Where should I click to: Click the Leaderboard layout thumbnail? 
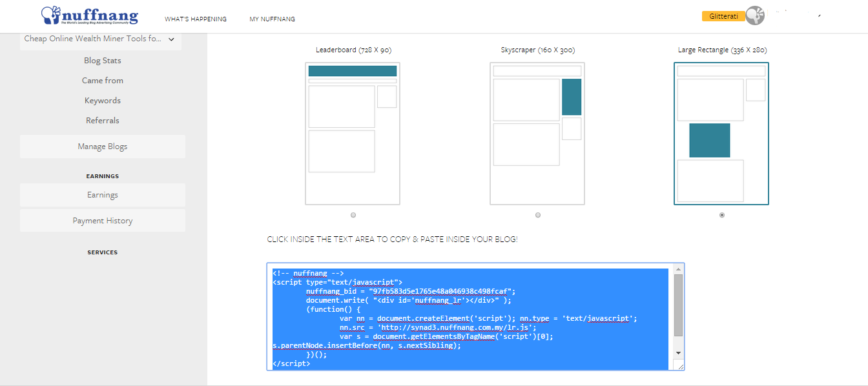(x=353, y=134)
